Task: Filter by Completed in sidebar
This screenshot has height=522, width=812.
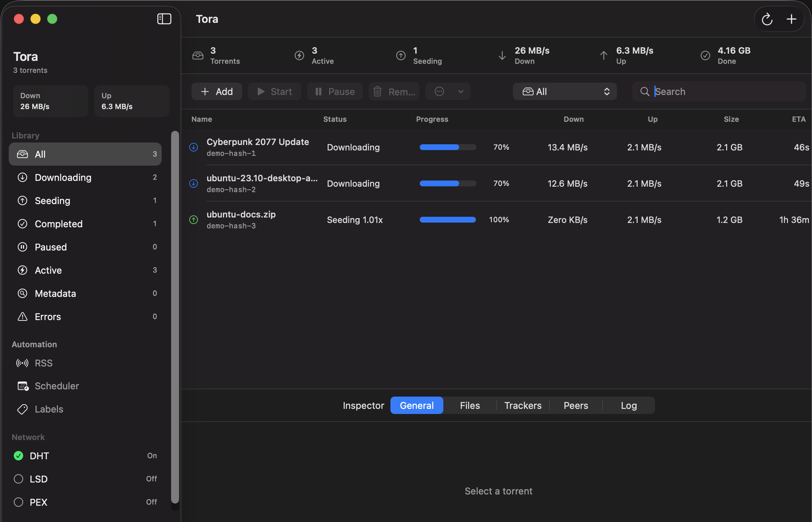Action: coord(85,224)
